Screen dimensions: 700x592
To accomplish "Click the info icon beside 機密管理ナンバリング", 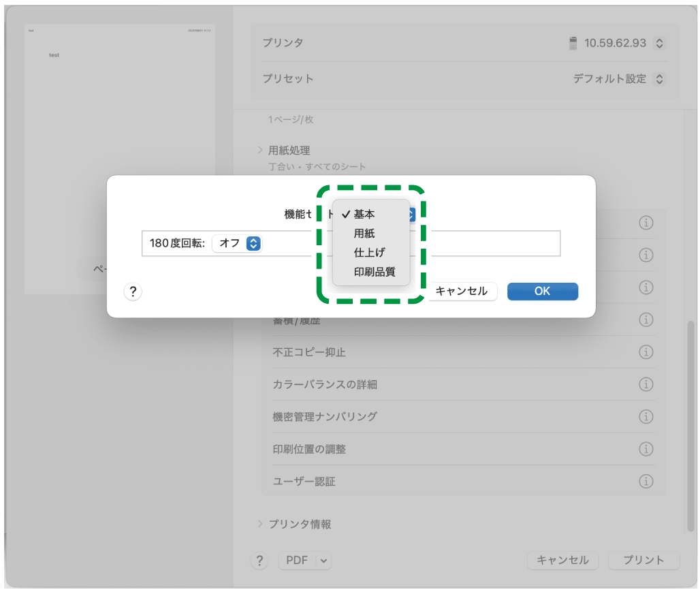I will click(646, 416).
